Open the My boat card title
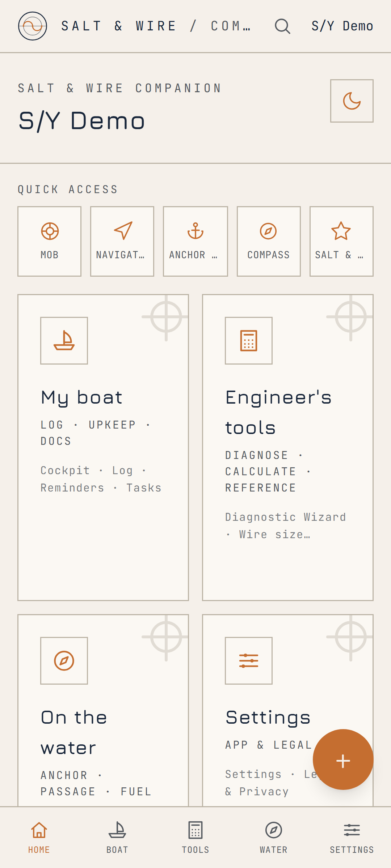 tap(82, 397)
